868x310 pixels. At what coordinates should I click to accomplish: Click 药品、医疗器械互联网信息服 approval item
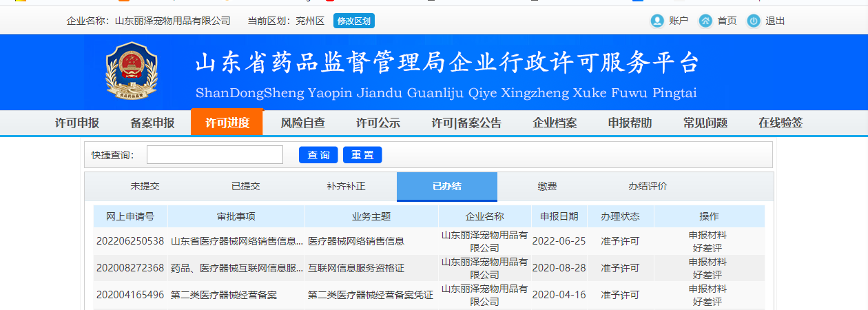click(237, 268)
